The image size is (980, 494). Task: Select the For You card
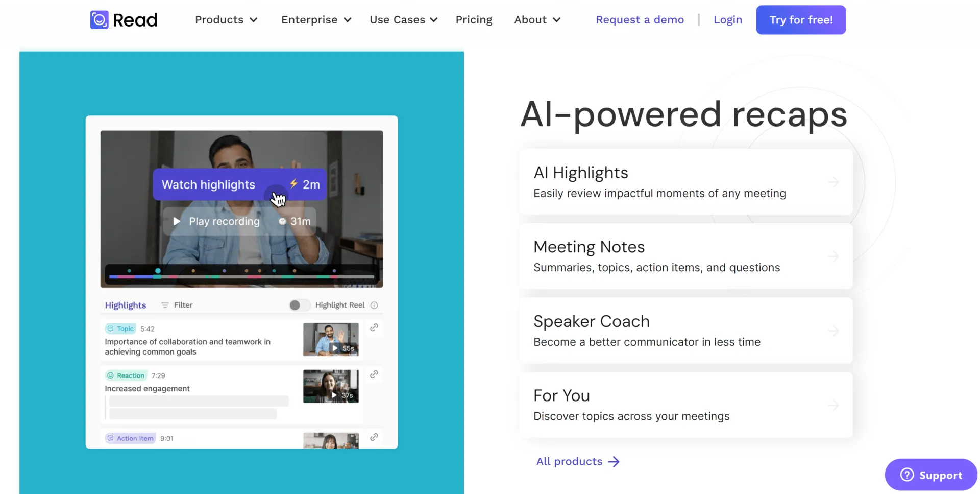click(x=686, y=405)
